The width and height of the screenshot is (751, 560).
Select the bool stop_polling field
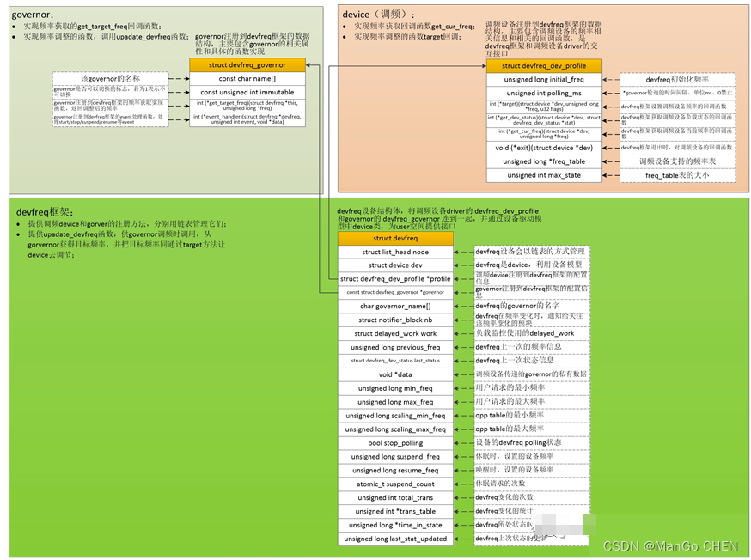pos(395,443)
